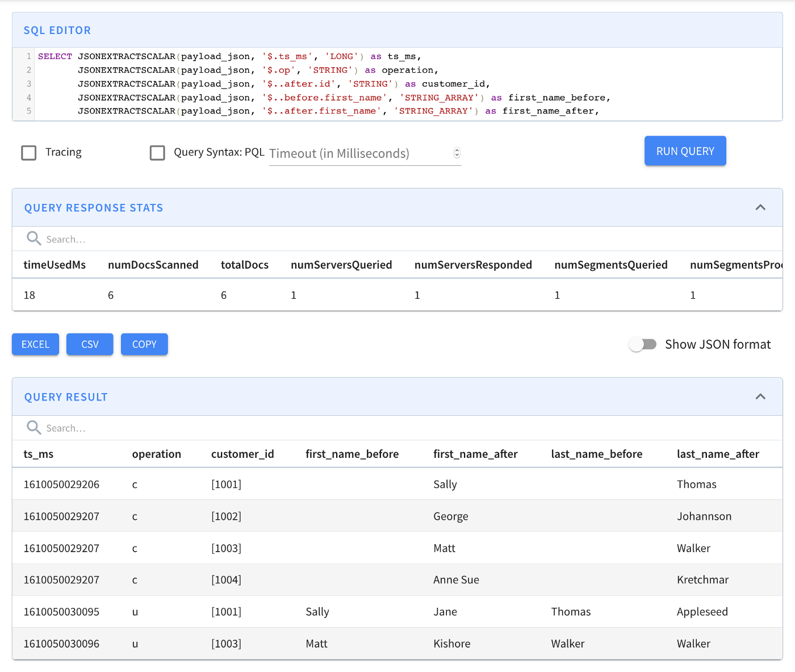Collapse the Query Response Stats panel
The image size is (795, 672).
click(760, 207)
